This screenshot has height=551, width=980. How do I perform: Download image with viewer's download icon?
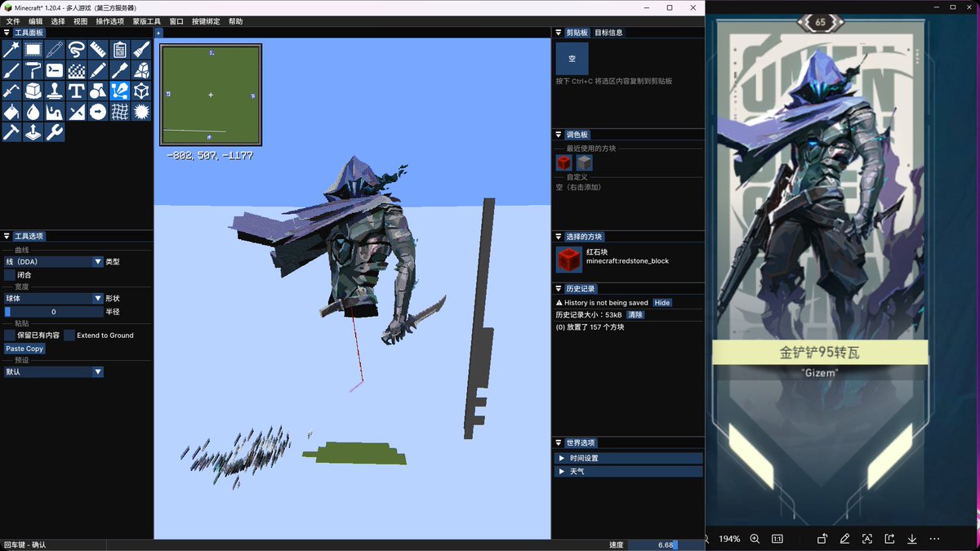click(912, 539)
